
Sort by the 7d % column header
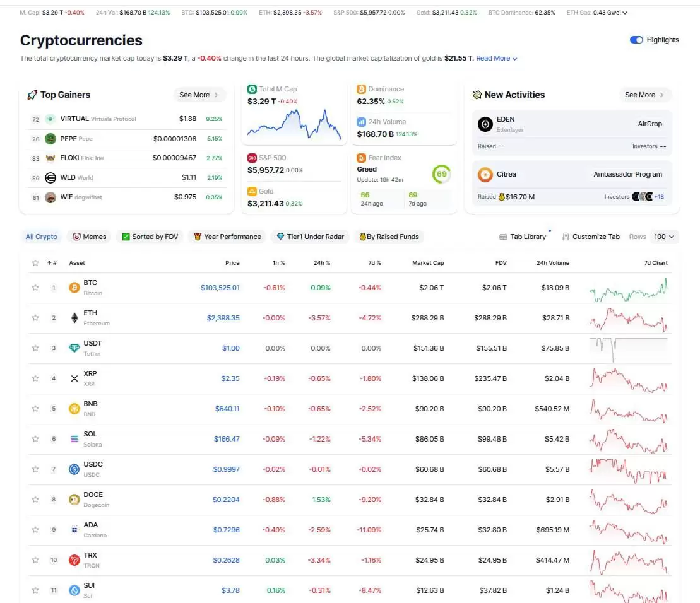[374, 263]
